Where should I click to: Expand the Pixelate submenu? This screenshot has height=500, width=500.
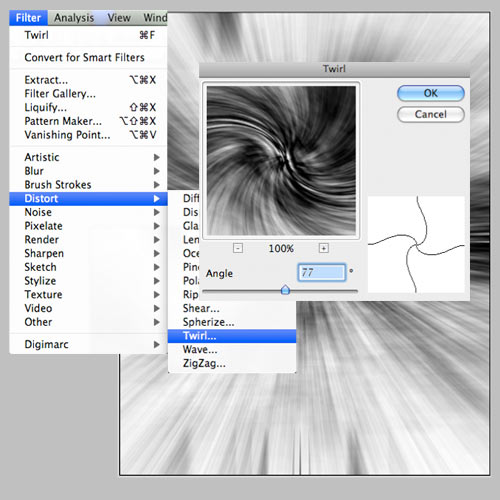[88, 226]
